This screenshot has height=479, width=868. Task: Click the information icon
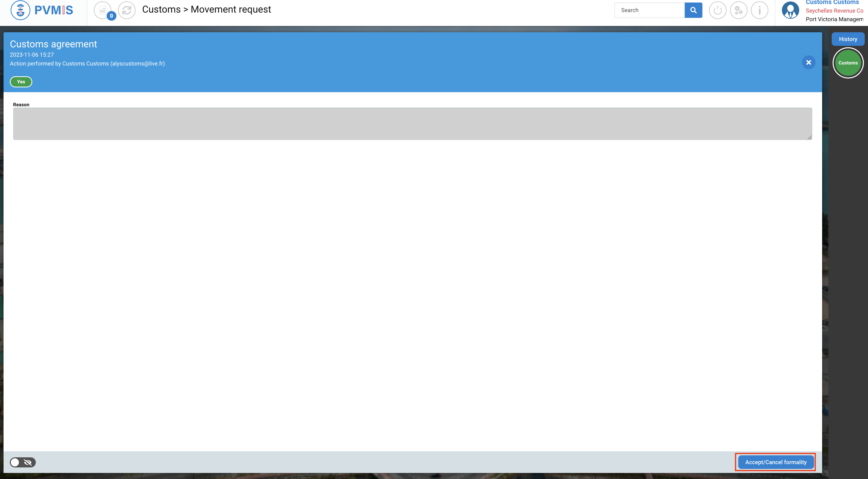pyautogui.click(x=759, y=10)
